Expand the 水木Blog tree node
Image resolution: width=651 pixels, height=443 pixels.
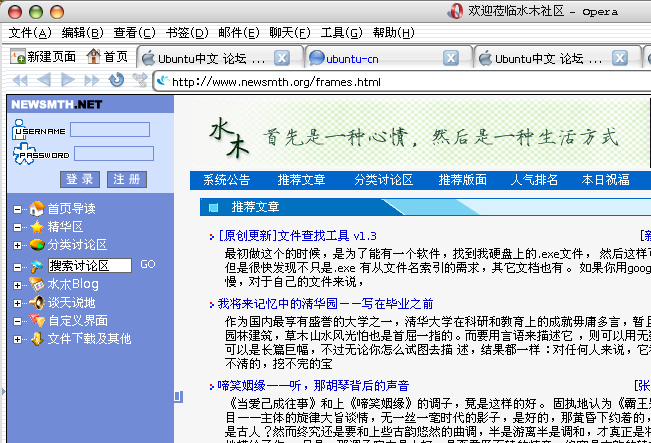point(17,285)
